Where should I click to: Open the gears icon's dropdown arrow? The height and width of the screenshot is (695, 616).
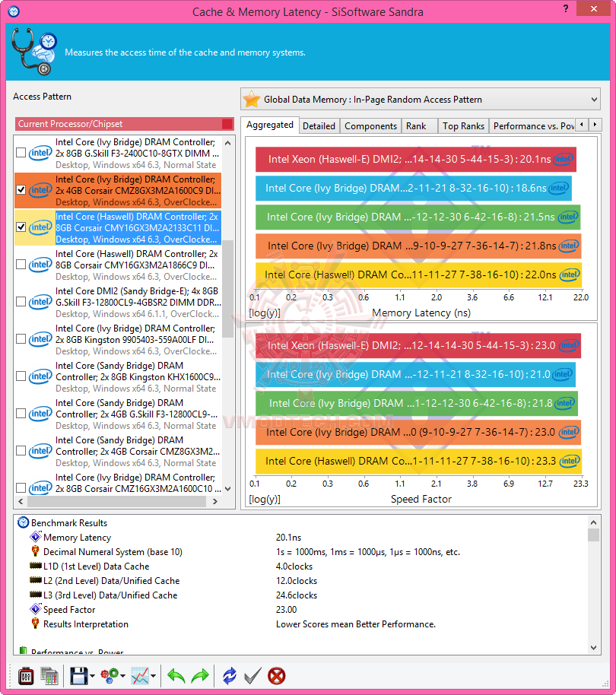click(122, 677)
